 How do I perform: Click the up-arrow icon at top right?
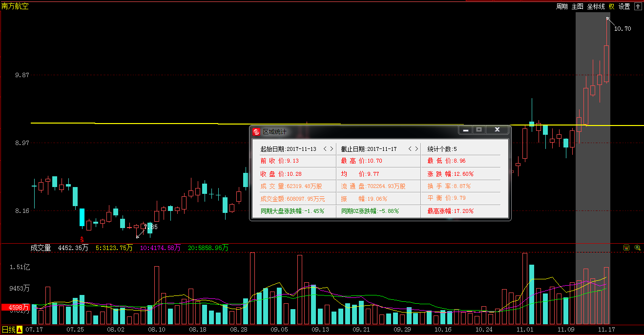click(x=638, y=6)
